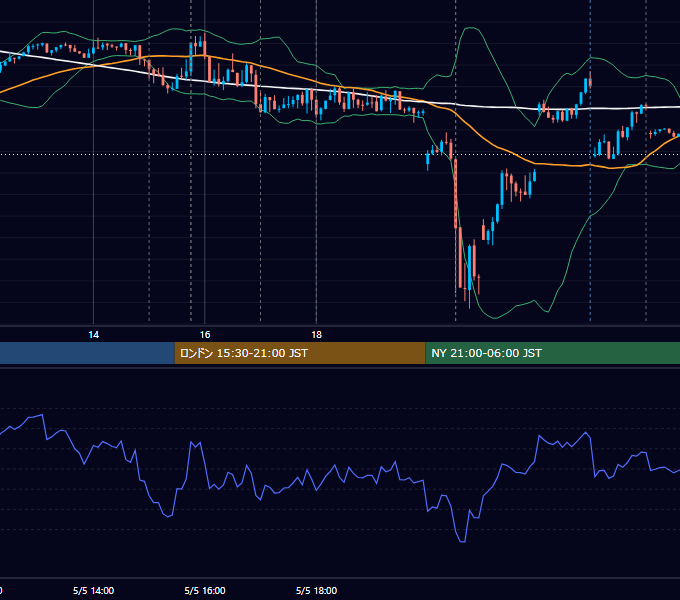
Task: Click the 18 hour label on price chart axis
Action: (x=317, y=335)
